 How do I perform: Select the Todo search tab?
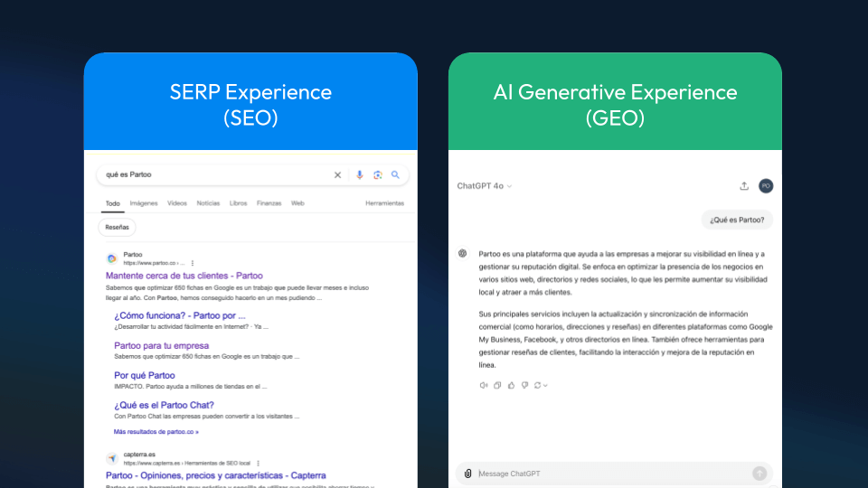[112, 203]
